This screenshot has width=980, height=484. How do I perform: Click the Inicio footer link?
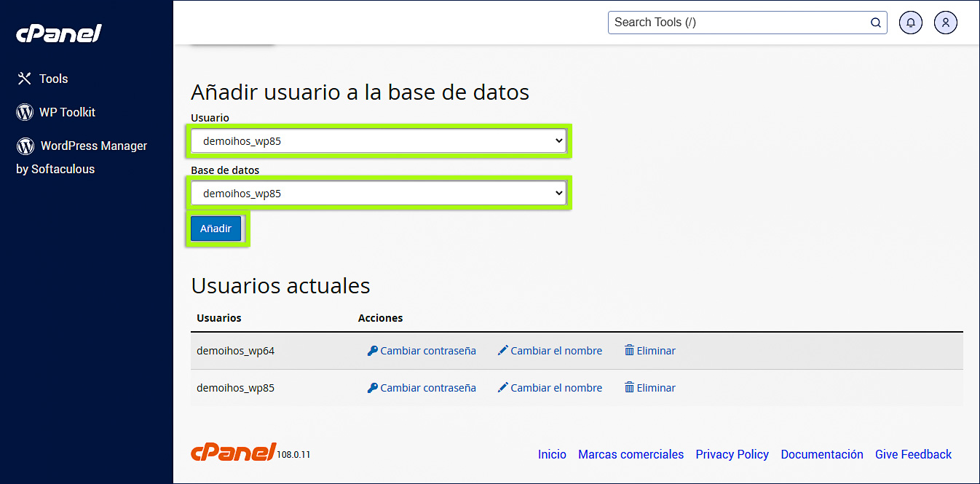(x=552, y=454)
